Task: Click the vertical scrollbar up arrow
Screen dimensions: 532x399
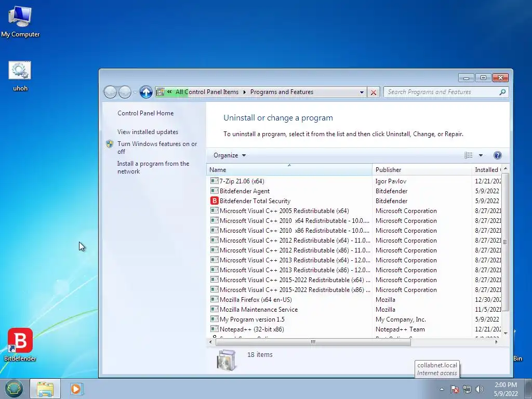Action: (x=506, y=169)
